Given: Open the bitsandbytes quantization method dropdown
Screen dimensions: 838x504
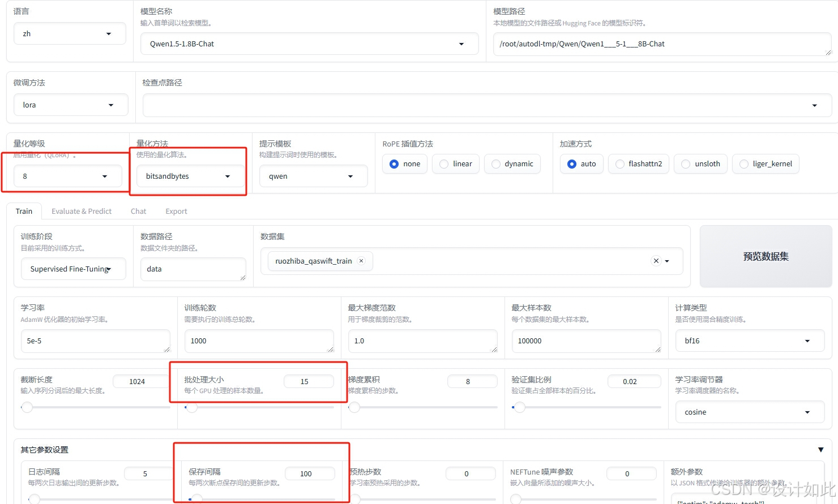Looking at the screenshot, I should pos(190,176).
